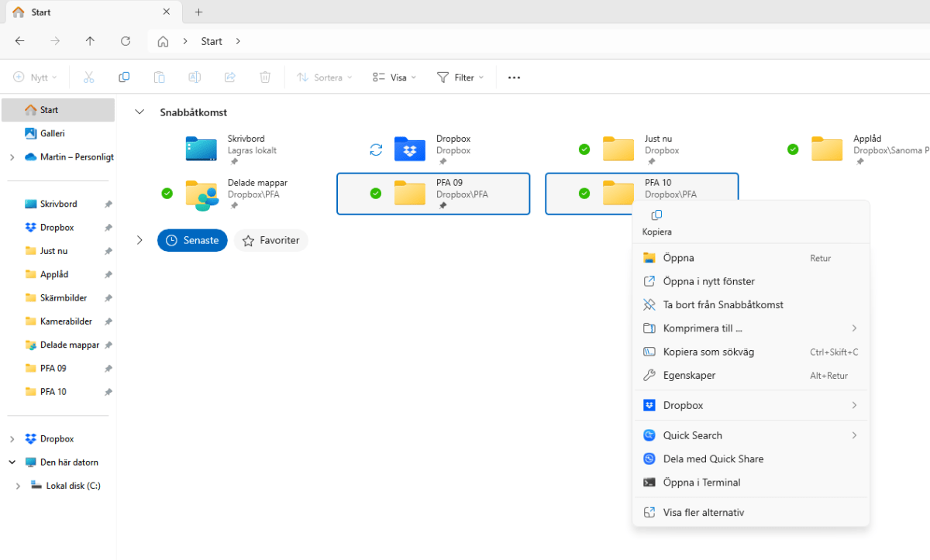The width and height of the screenshot is (930, 560).
Task: Click the Delete trash icon in toolbar
Action: [x=265, y=77]
